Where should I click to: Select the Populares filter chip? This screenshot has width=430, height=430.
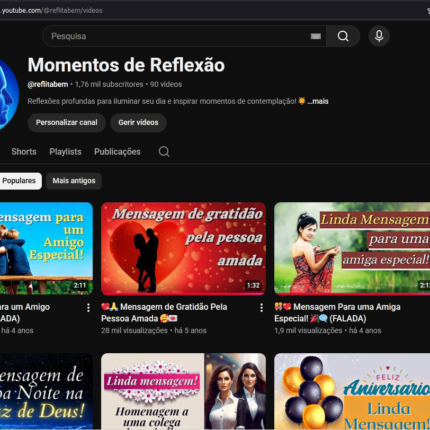click(19, 181)
